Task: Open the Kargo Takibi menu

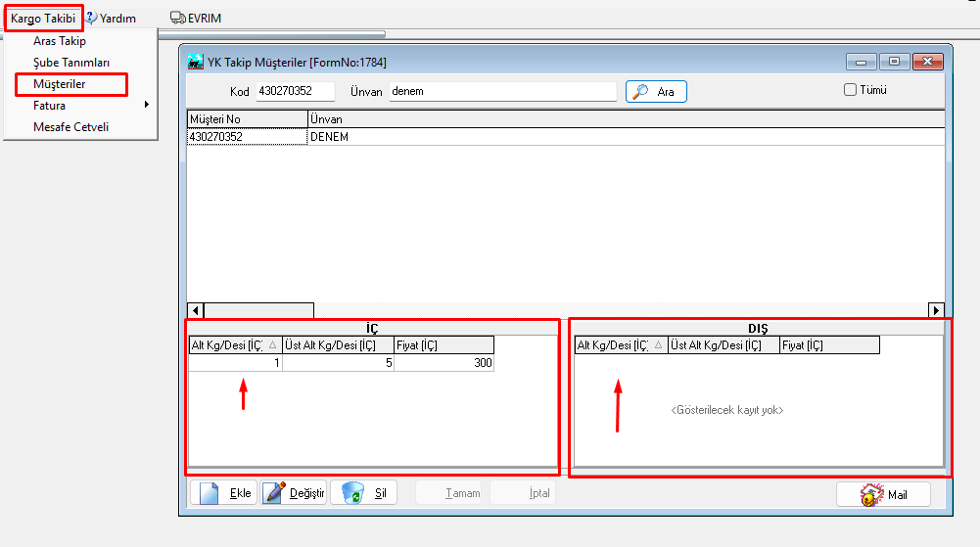Action: pyautogui.click(x=43, y=18)
